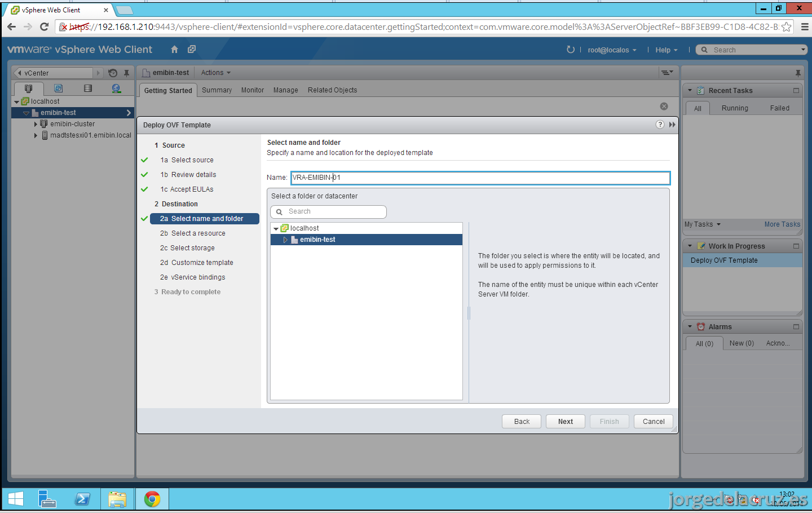Minimize wizard to Work In Progress
The height and width of the screenshot is (513, 812).
point(672,125)
